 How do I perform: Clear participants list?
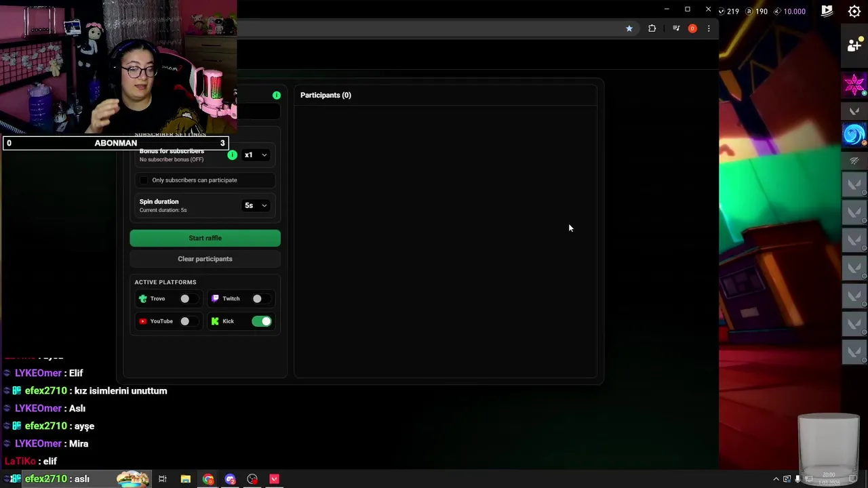point(205,259)
